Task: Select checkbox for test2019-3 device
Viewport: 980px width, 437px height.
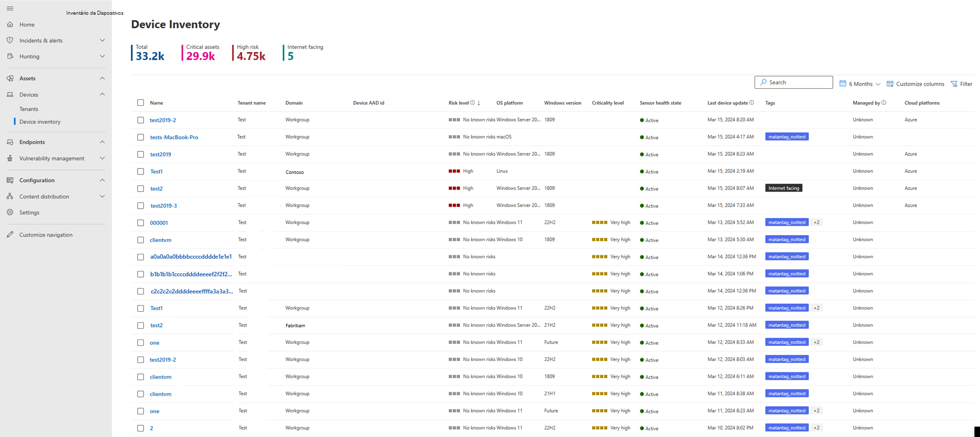Action: (141, 206)
